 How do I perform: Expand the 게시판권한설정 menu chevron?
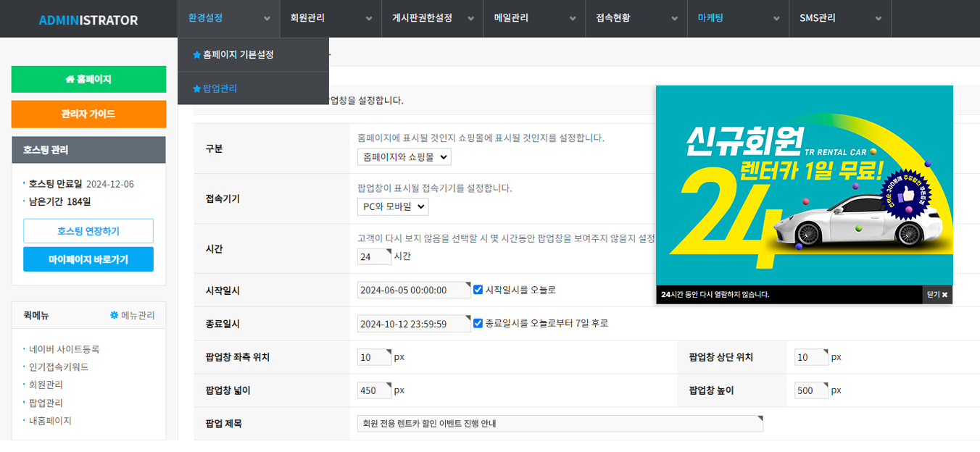pyautogui.click(x=470, y=19)
